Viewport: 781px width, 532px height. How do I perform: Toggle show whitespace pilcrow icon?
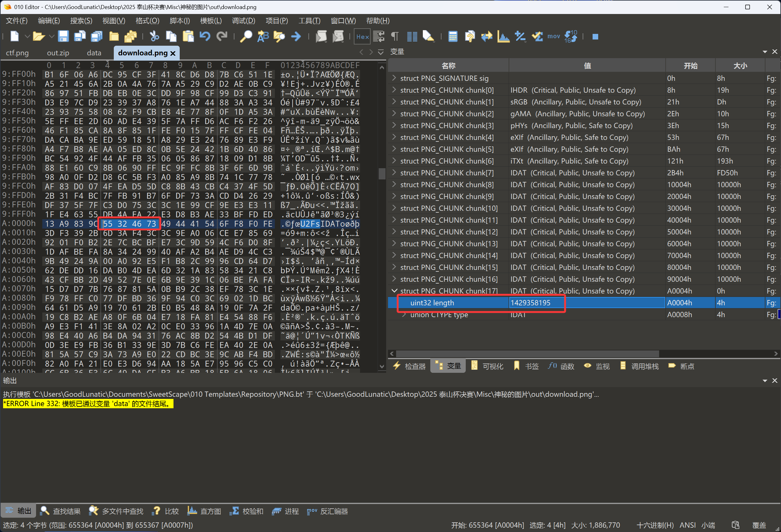(395, 36)
